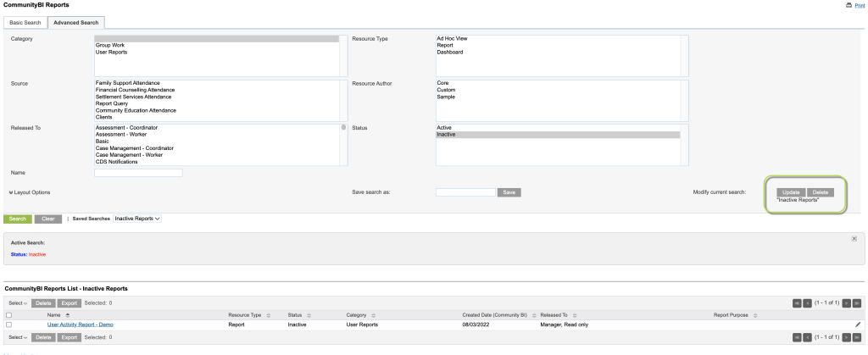Select Clients in Source list
Image resolution: width=868 pixels, height=355 pixels.
[x=217, y=117]
